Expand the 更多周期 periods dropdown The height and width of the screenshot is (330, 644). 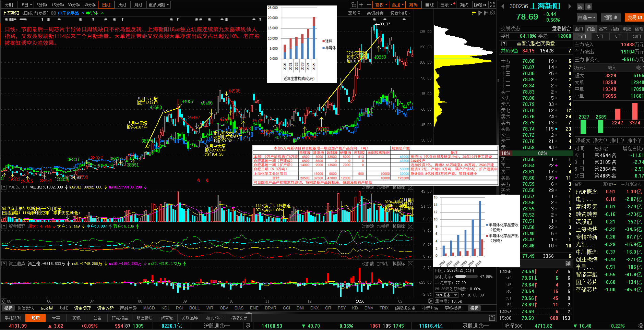[158, 5]
